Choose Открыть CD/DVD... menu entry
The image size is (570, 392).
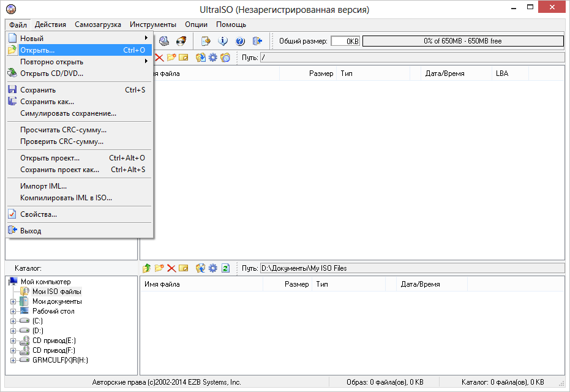[x=79, y=73]
